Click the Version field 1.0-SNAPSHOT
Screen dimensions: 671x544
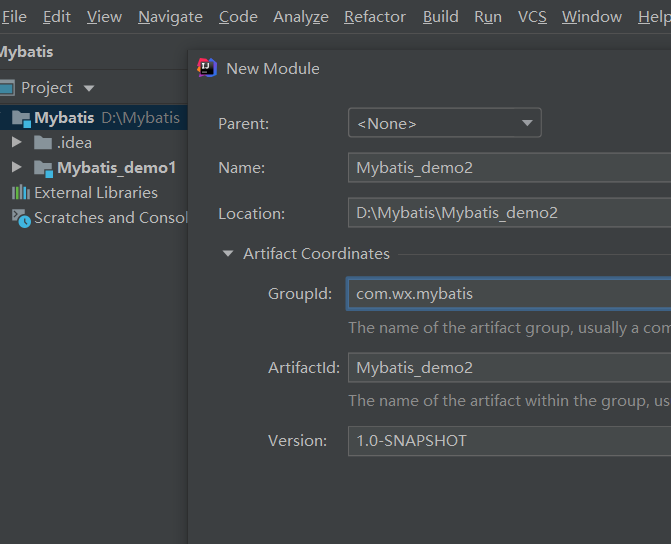click(510, 440)
